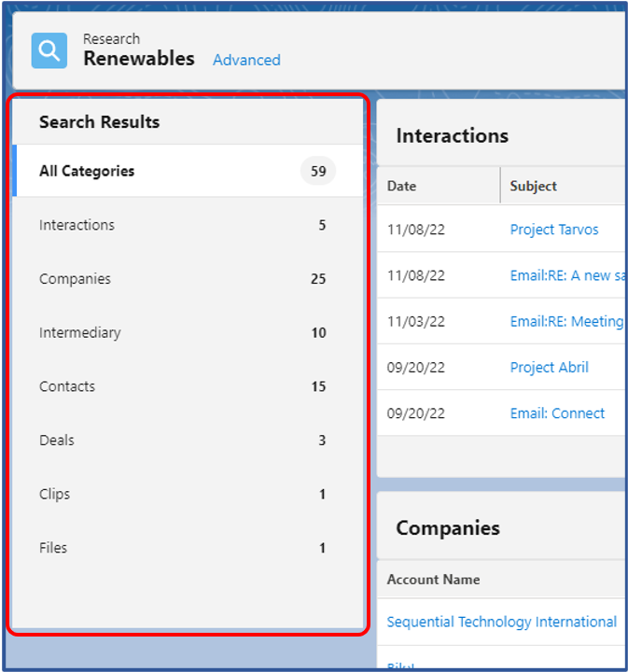Show Intermediary search results
628x672 pixels.
(x=188, y=332)
